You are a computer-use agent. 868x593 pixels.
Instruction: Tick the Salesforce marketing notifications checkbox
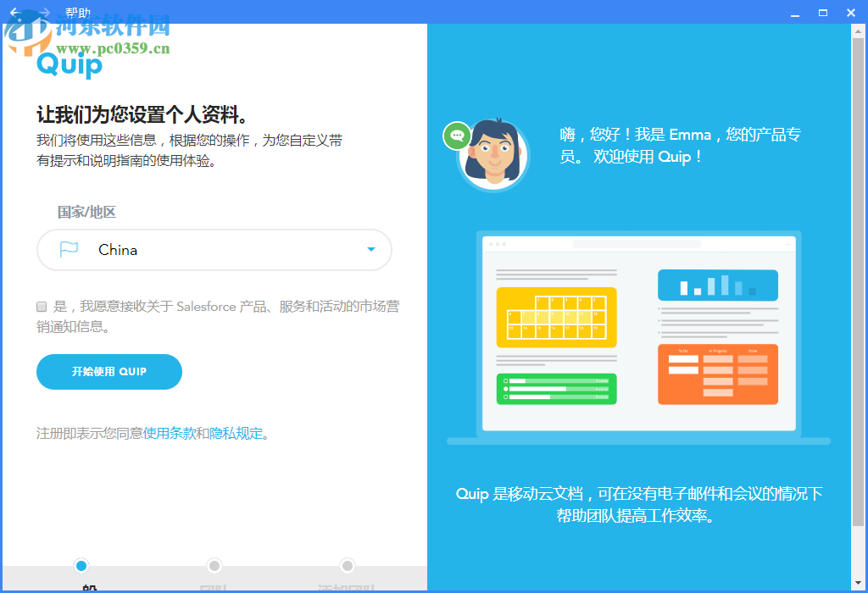tap(42, 307)
